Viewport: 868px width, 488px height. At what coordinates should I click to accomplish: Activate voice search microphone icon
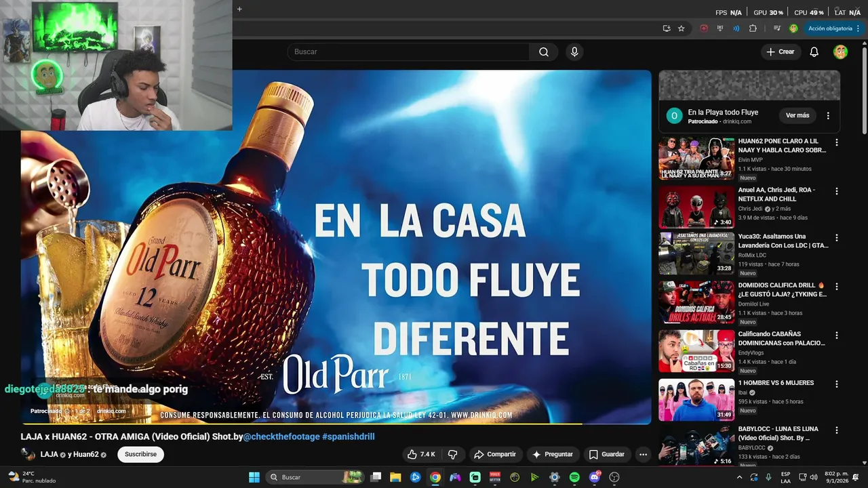[574, 52]
